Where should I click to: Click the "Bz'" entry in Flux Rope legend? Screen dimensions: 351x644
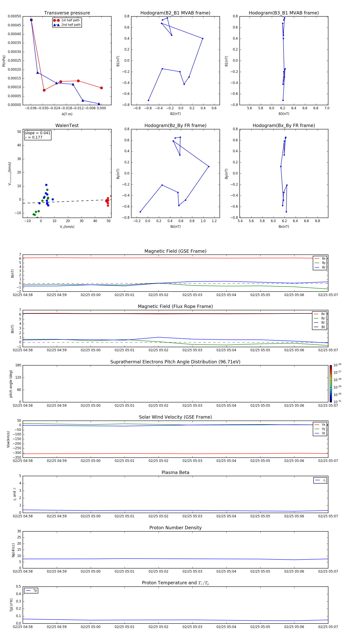pos(320,323)
